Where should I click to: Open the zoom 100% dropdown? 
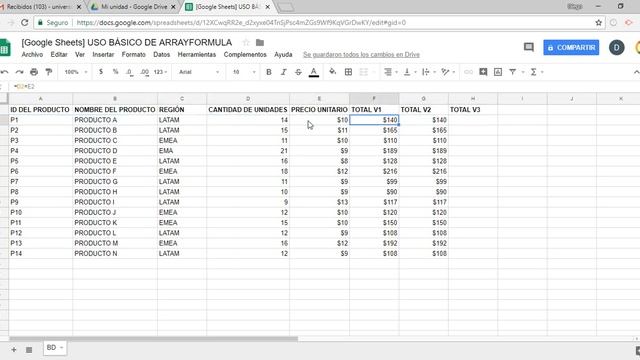tap(76, 72)
